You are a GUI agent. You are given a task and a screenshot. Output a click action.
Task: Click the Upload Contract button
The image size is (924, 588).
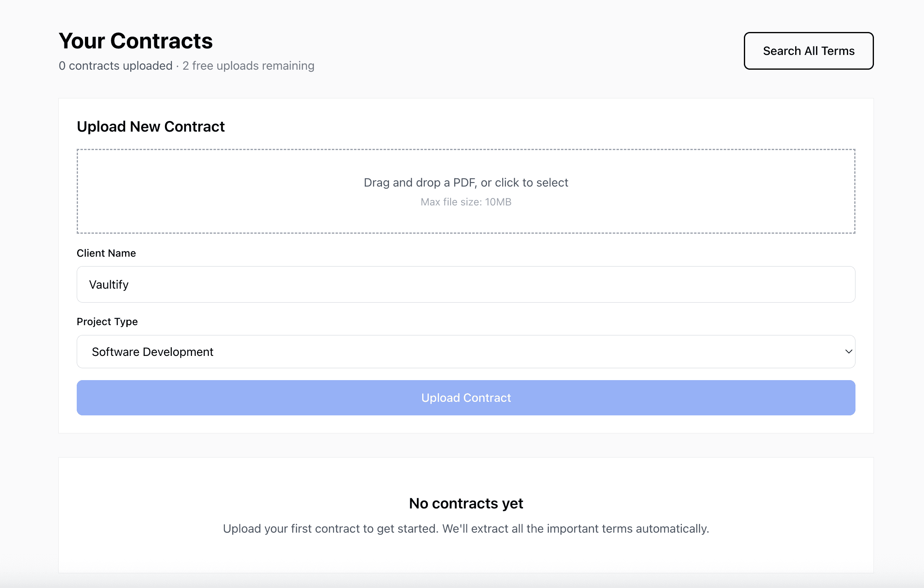(x=465, y=397)
